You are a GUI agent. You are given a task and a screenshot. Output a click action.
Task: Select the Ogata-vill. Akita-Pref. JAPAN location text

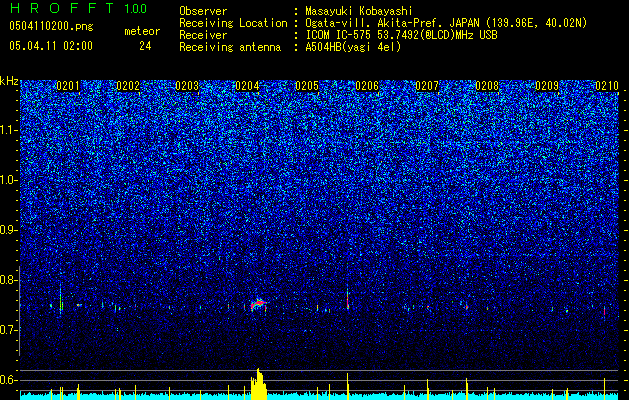point(446,23)
